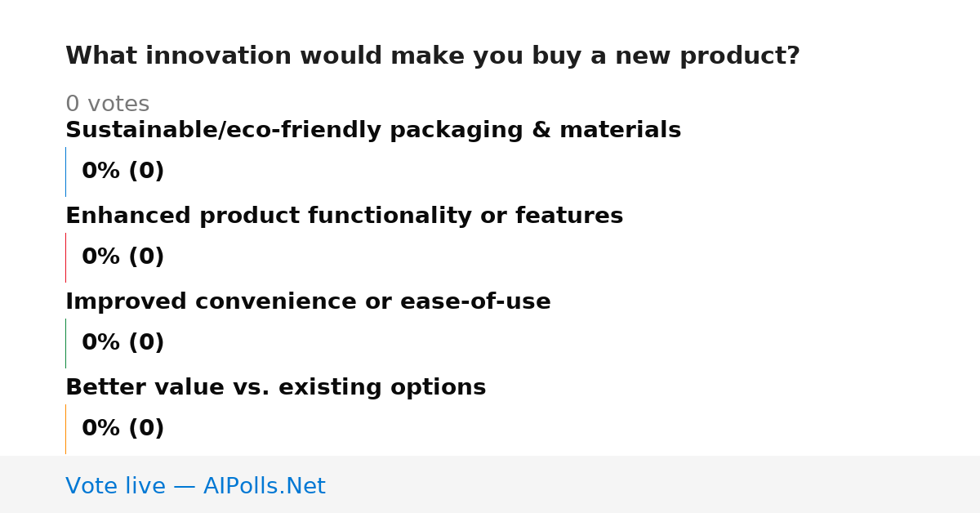The height and width of the screenshot is (513, 980).
Task: Choose Improved convenience or ease-of-use option
Action: click(x=308, y=302)
